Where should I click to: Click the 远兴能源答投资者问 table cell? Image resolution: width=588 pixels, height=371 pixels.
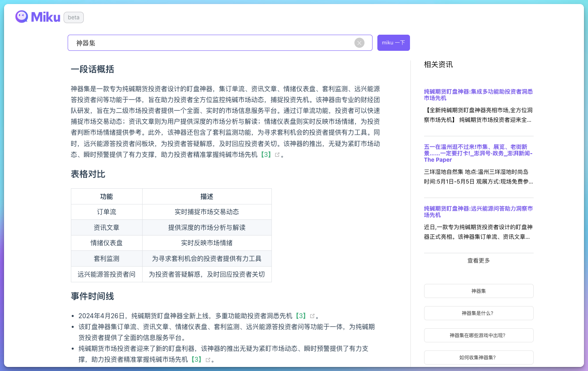point(107,274)
